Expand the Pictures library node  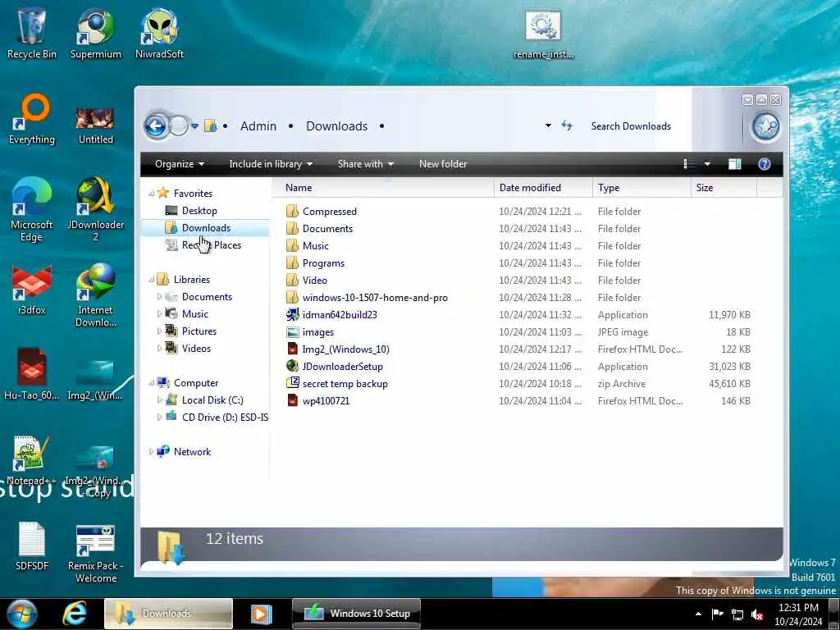(159, 331)
